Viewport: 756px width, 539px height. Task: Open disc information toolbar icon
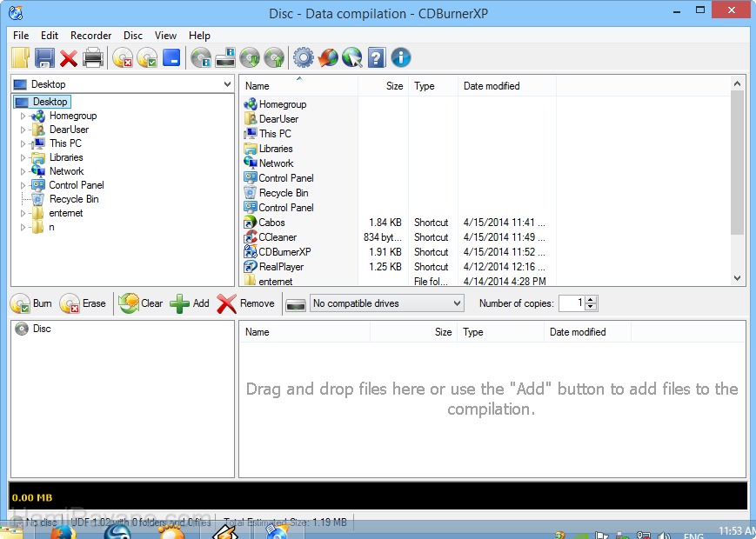point(201,57)
